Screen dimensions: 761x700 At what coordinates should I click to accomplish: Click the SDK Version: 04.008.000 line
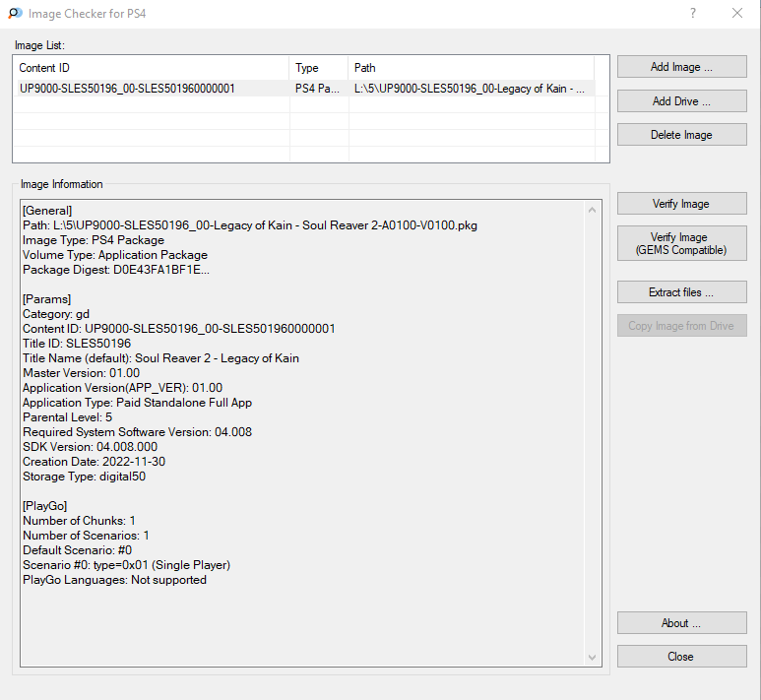[x=90, y=447]
